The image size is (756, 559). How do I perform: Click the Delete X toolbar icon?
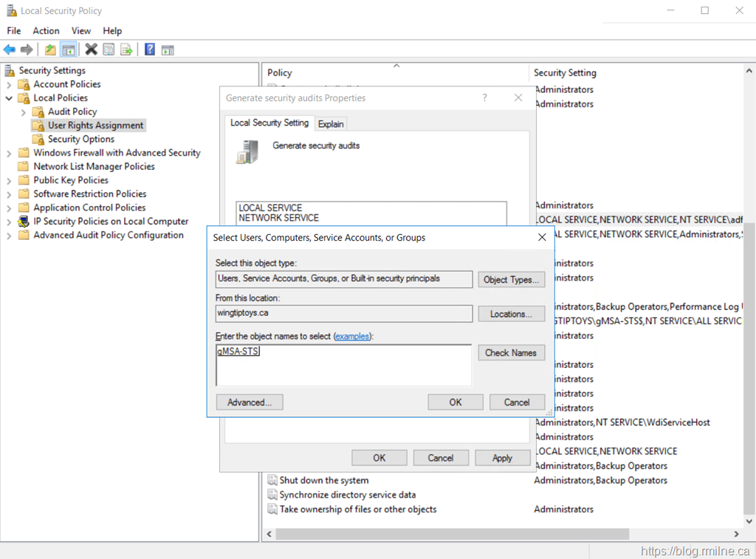(91, 49)
